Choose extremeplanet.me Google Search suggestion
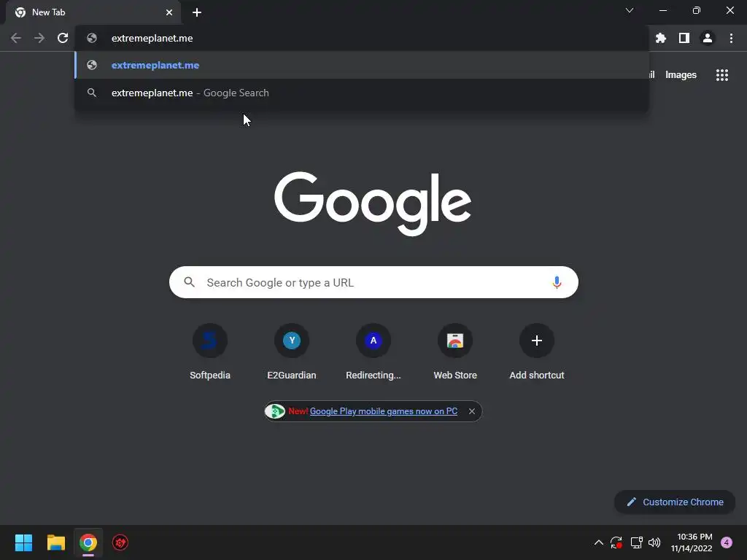 coord(362,93)
